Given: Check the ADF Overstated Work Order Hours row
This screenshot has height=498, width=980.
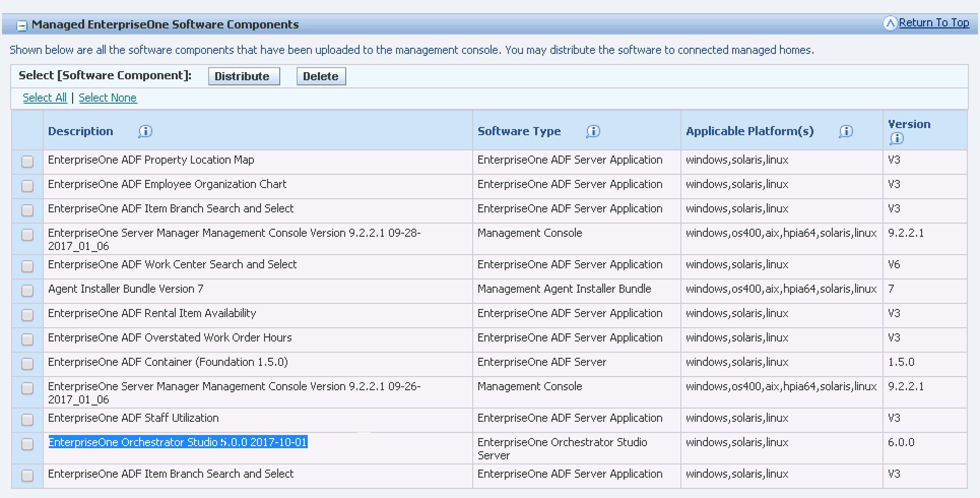Looking at the screenshot, I should [x=27, y=339].
